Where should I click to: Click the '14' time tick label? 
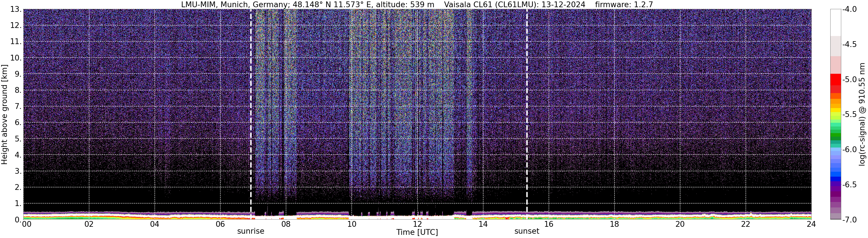[x=483, y=224]
